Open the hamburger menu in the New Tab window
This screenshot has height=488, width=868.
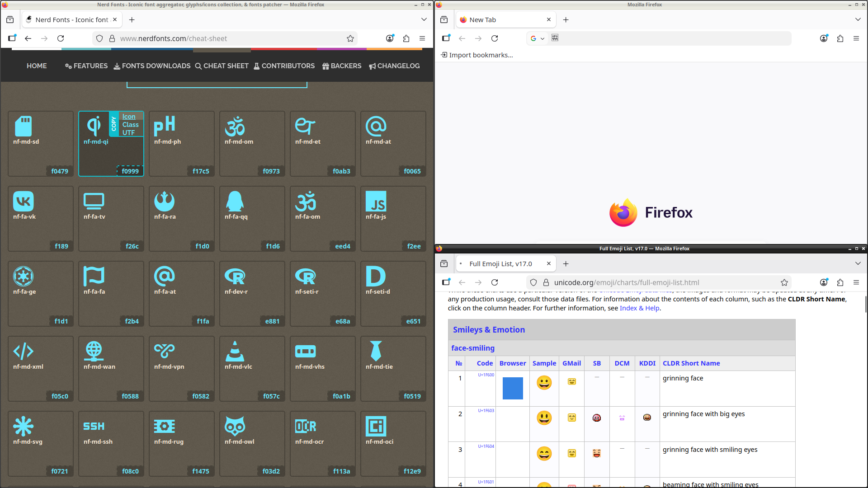click(x=856, y=38)
